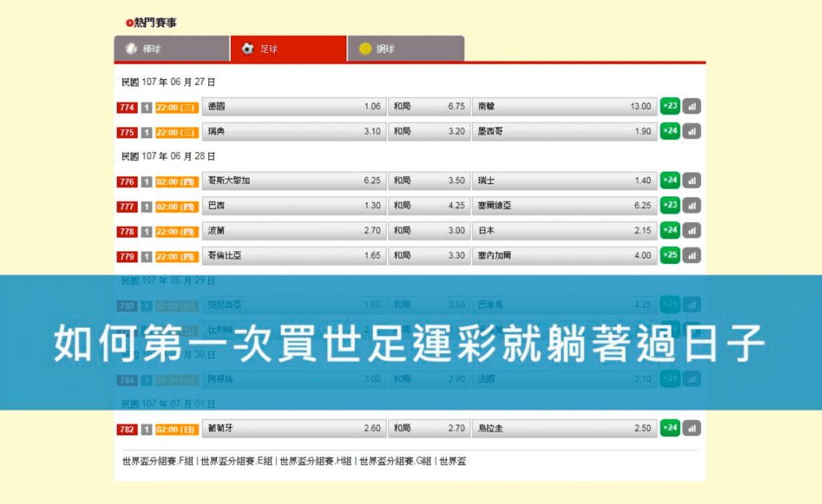This screenshot has height=504, width=822.
Task: Expand +24 more bets for match 782
Action: (x=670, y=428)
